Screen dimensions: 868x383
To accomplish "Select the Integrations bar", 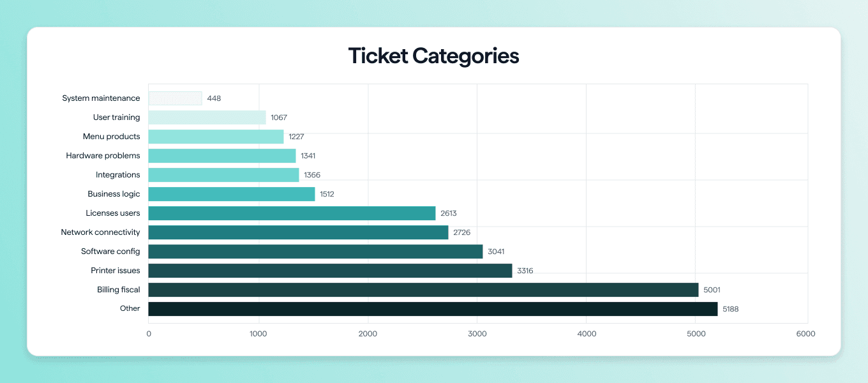I will tap(224, 175).
